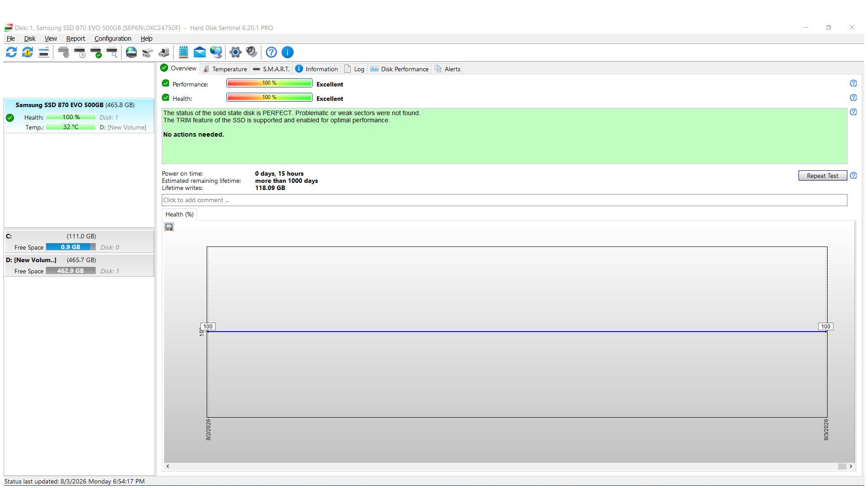Image resolution: width=868 pixels, height=488 pixels.
Task: Click the 'Click to add comment' field
Action: point(504,200)
